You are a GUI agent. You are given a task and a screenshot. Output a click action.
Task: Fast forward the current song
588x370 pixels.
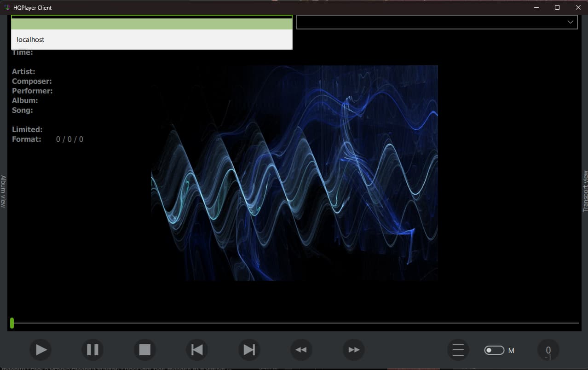[x=354, y=350]
